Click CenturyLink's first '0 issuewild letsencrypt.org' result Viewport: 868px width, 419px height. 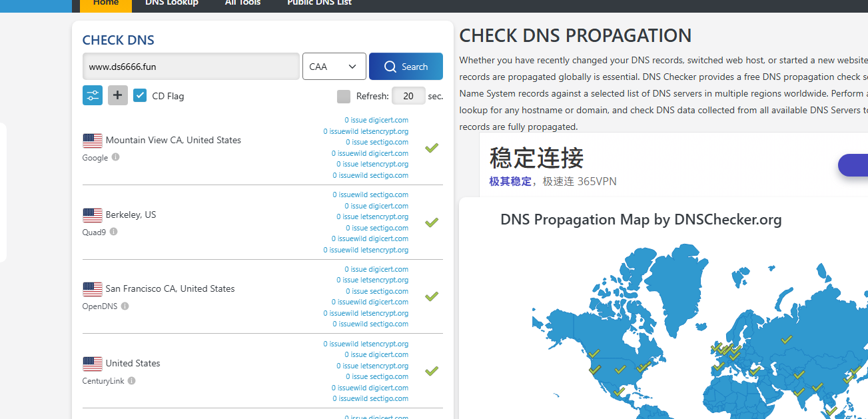[366, 344]
